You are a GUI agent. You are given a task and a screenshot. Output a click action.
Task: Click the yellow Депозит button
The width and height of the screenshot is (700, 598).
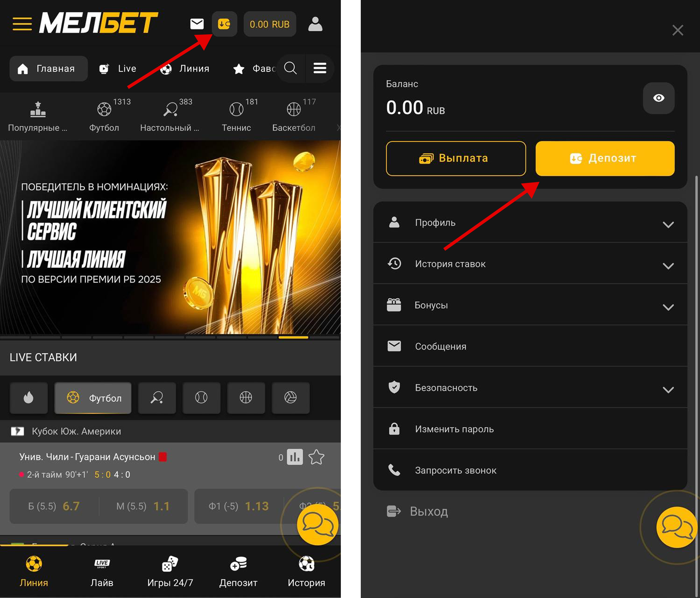click(605, 158)
